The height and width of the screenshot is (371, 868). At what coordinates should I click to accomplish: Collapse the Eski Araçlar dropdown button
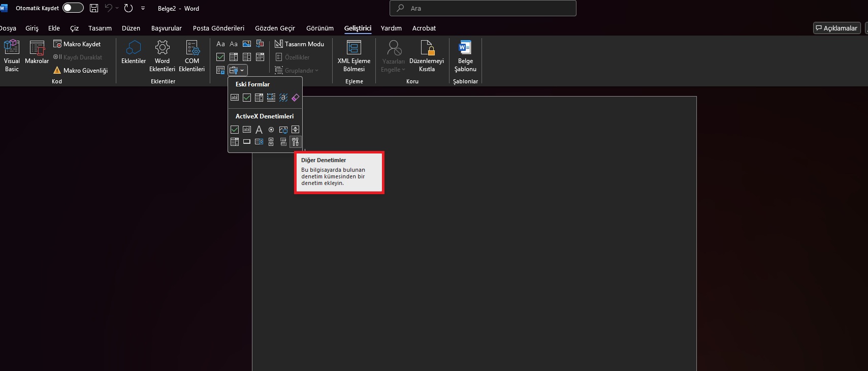tap(237, 70)
